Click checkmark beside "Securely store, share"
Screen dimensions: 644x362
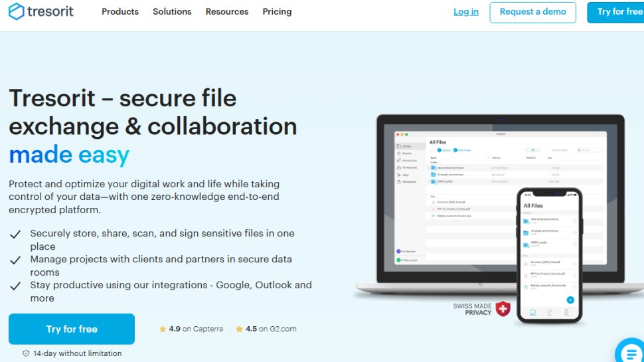click(x=15, y=234)
